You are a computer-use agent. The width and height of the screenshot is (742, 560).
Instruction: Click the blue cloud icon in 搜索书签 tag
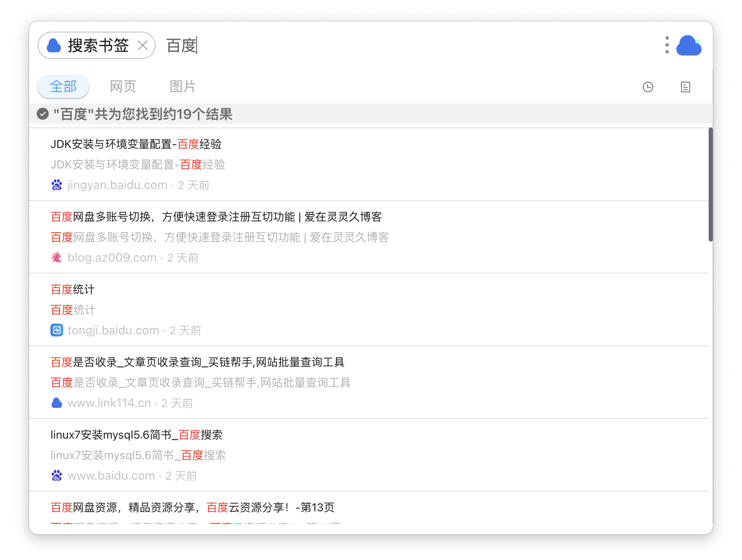(54, 45)
